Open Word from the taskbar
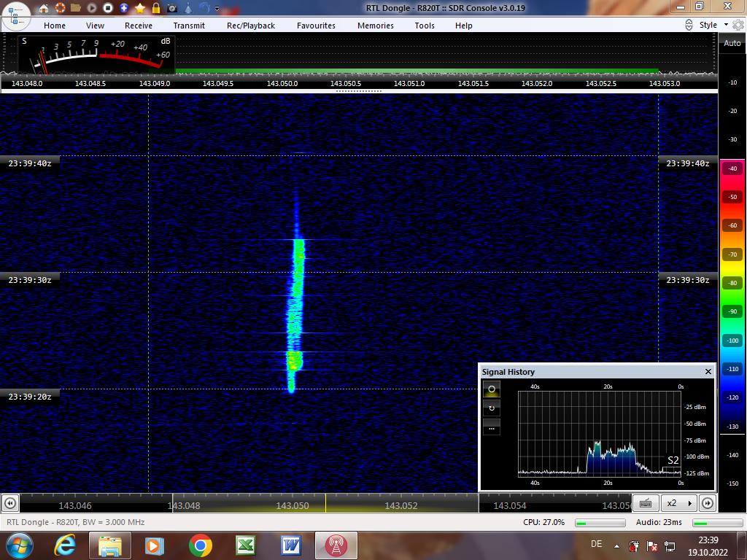This screenshot has height=560, width=747. click(290, 545)
